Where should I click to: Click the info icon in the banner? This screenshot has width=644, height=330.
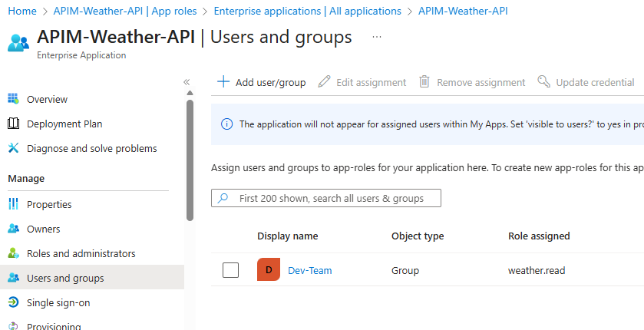coord(226,124)
